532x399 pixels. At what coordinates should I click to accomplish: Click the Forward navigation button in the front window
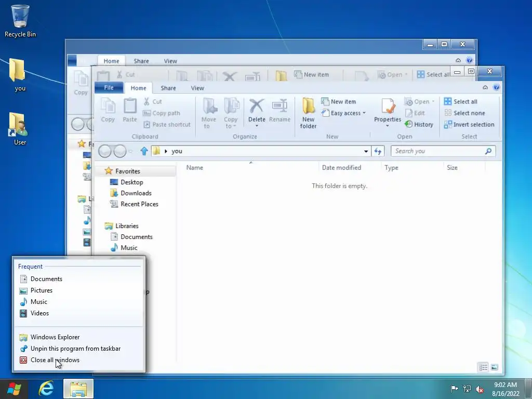click(x=120, y=151)
